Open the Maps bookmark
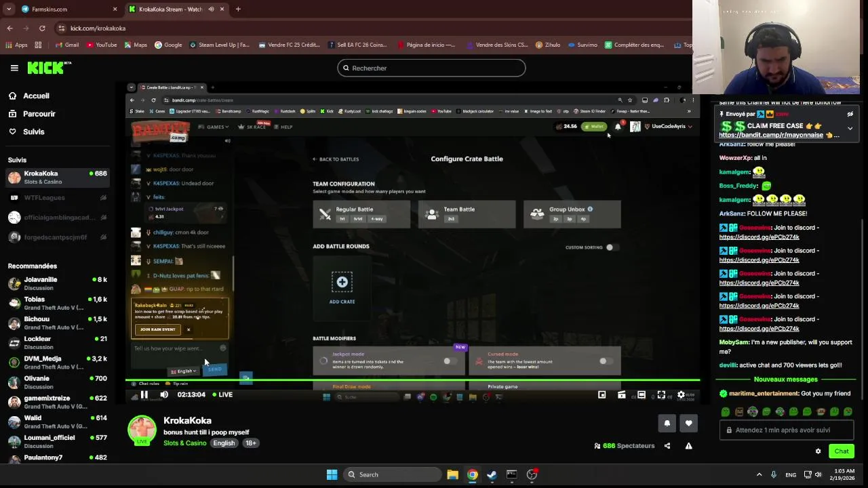Screen dimensions: 868x488 (135, 45)
